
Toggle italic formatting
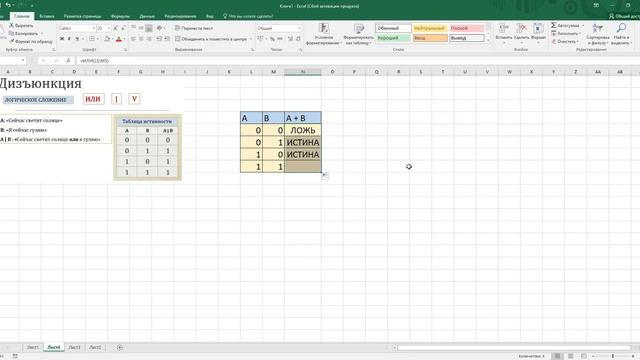click(69, 39)
